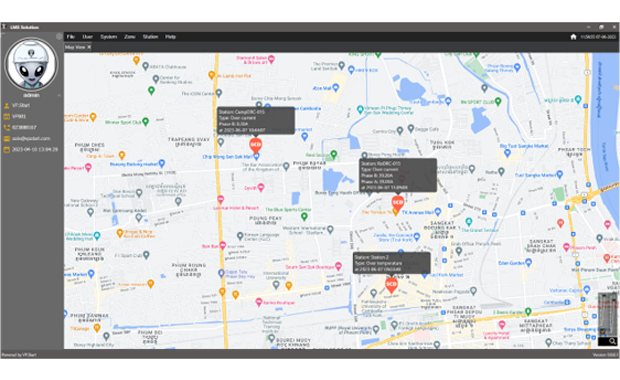Click the Neakavoan Pagoda pin
The height and width of the screenshot is (380, 620).
(x=473, y=291)
